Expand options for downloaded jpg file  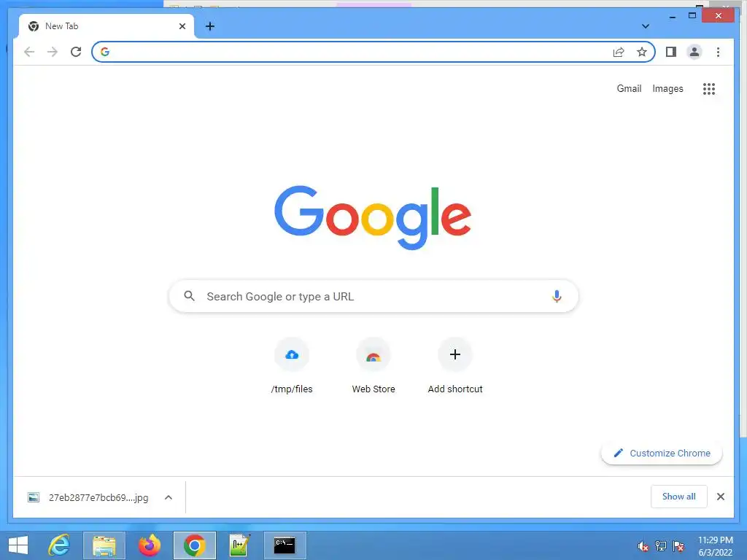[x=169, y=497]
